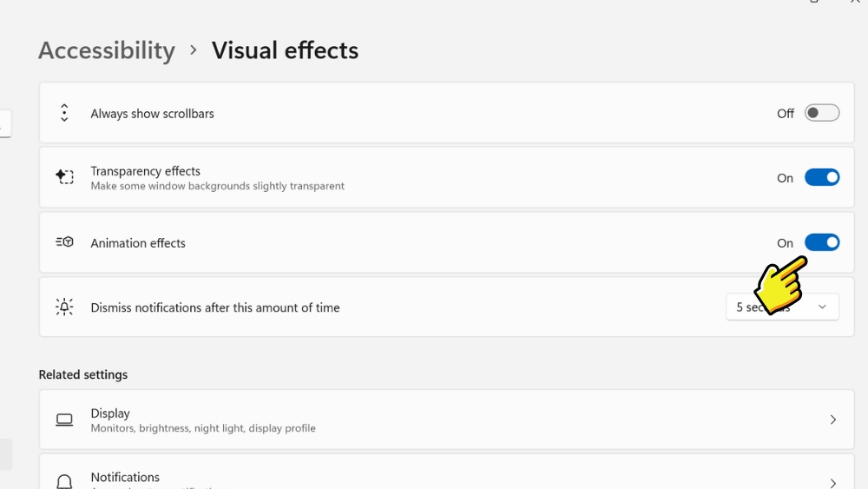Screen dimensions: 868x489
Task: Click the Transparency effects sparkle icon
Action: [x=64, y=177]
